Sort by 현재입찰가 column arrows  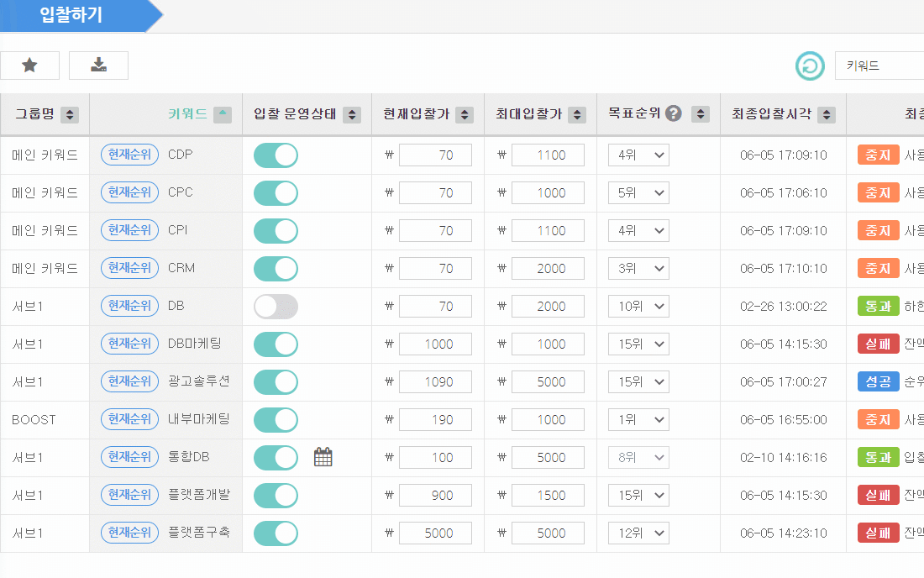click(x=465, y=114)
